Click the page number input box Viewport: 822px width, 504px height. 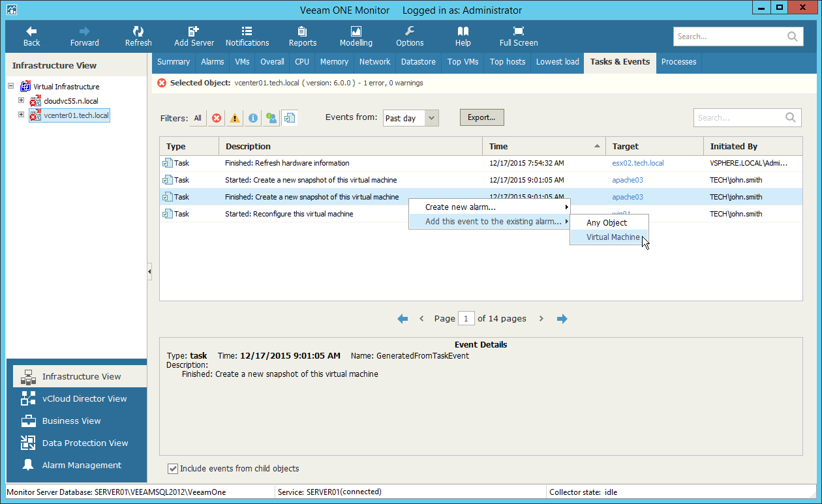click(466, 319)
